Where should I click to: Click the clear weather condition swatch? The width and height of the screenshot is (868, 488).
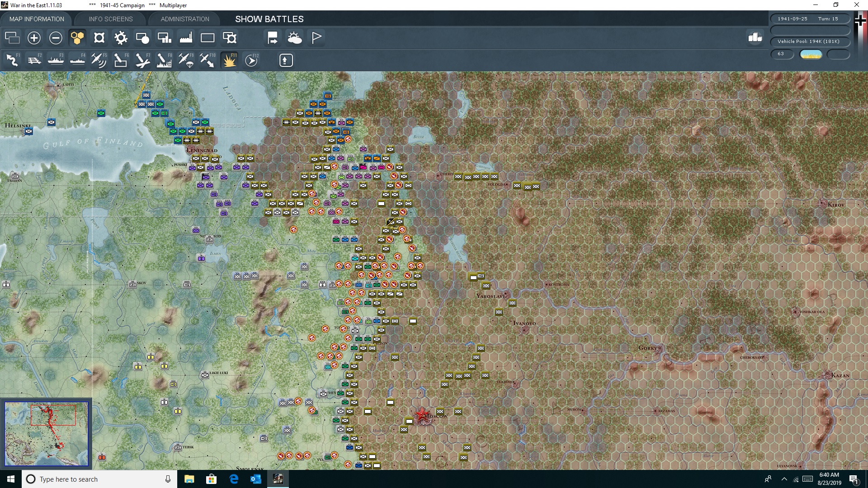[x=811, y=54]
